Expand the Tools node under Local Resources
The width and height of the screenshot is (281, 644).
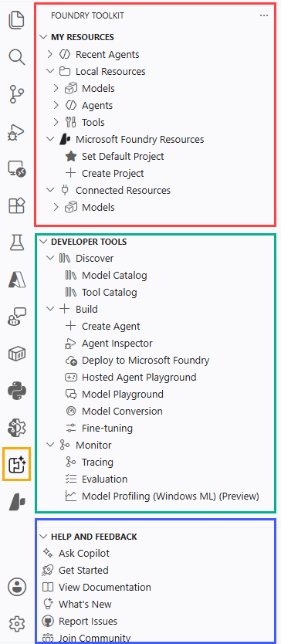(56, 123)
